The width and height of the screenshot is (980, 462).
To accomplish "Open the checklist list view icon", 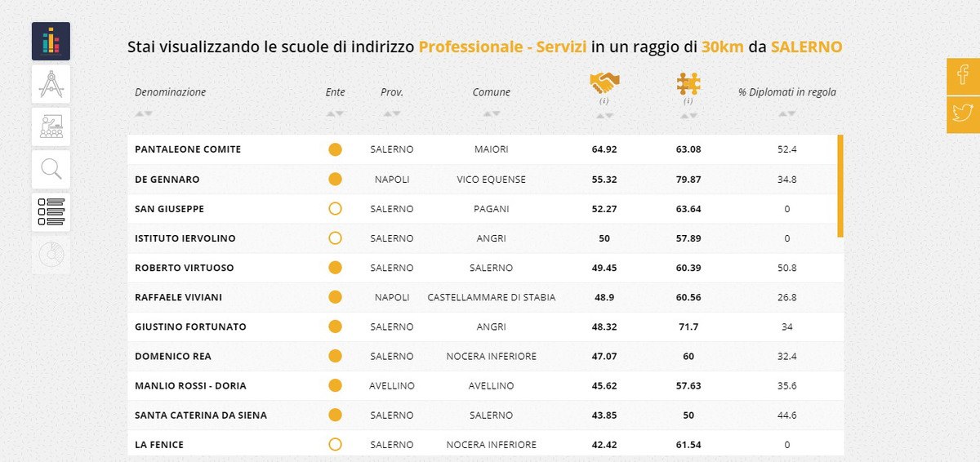I will point(51,211).
